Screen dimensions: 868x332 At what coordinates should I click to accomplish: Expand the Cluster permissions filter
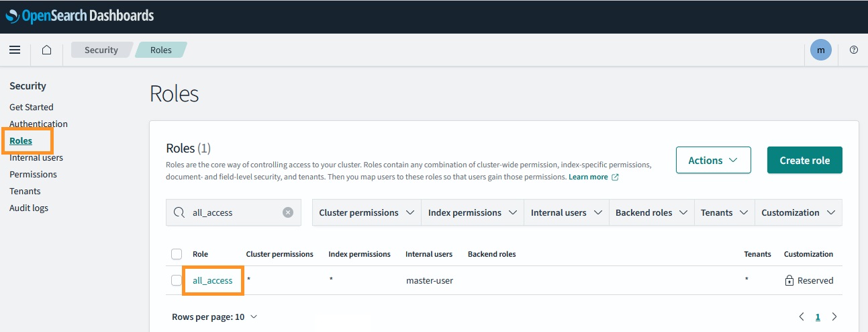coord(367,212)
